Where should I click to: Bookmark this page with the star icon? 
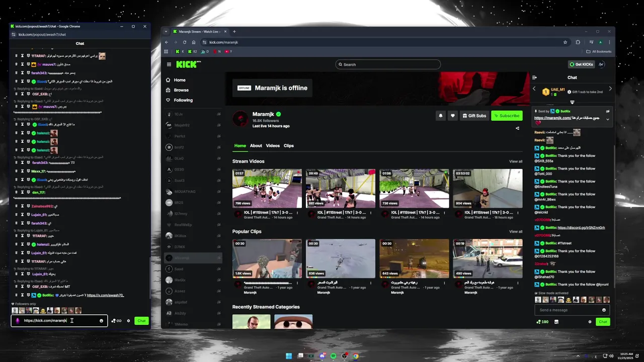pos(566,42)
